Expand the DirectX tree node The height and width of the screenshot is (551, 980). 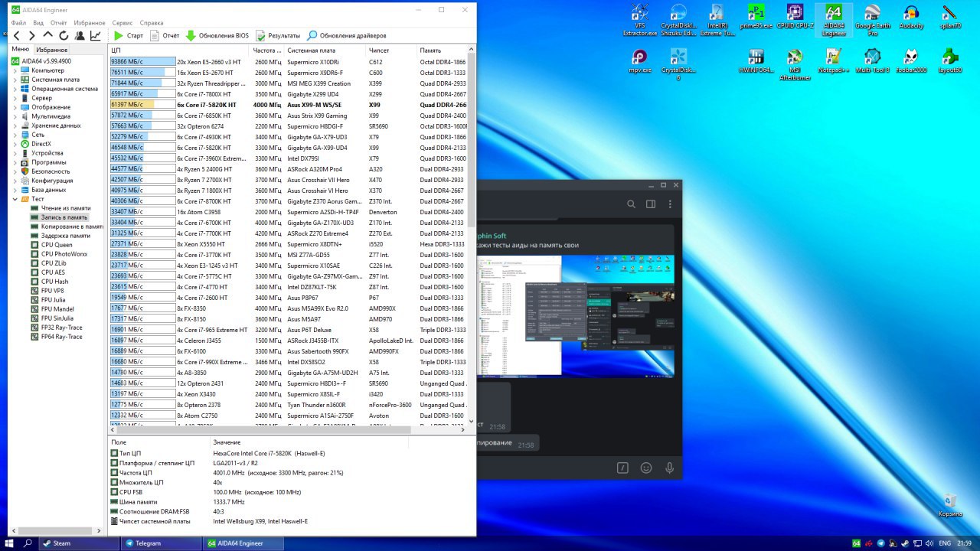click(x=15, y=144)
